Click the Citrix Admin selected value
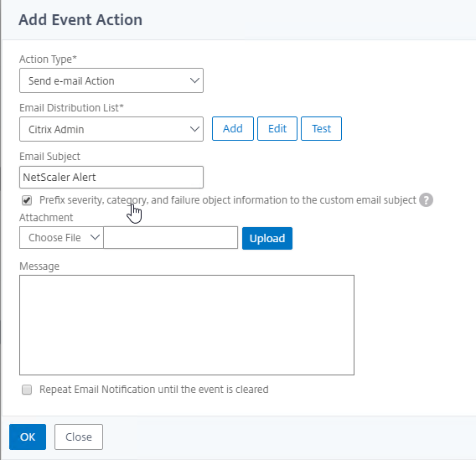476x460 pixels. [56, 130]
